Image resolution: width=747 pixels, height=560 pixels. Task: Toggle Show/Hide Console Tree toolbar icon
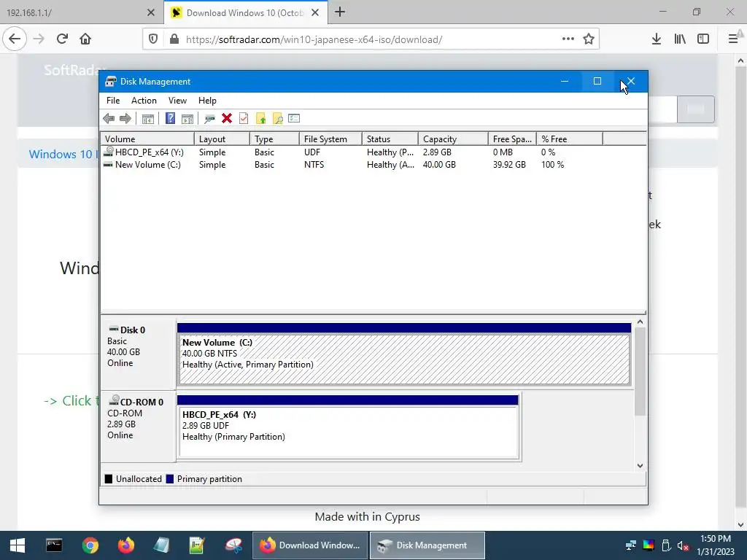pyautogui.click(x=147, y=119)
